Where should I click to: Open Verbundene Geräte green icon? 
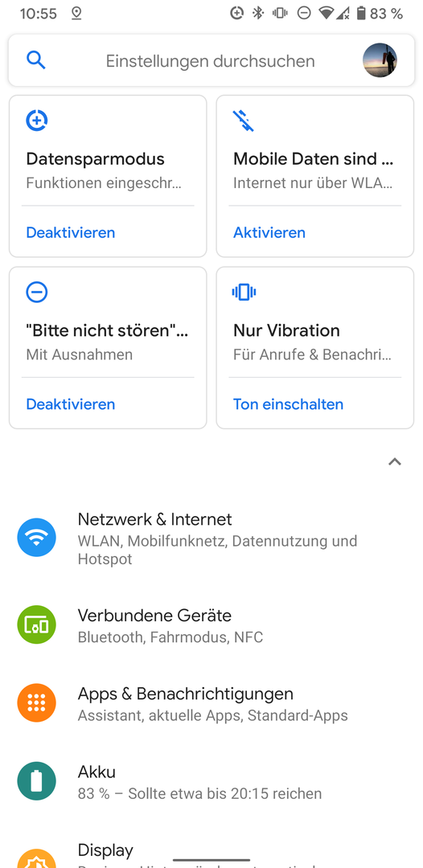click(36, 624)
